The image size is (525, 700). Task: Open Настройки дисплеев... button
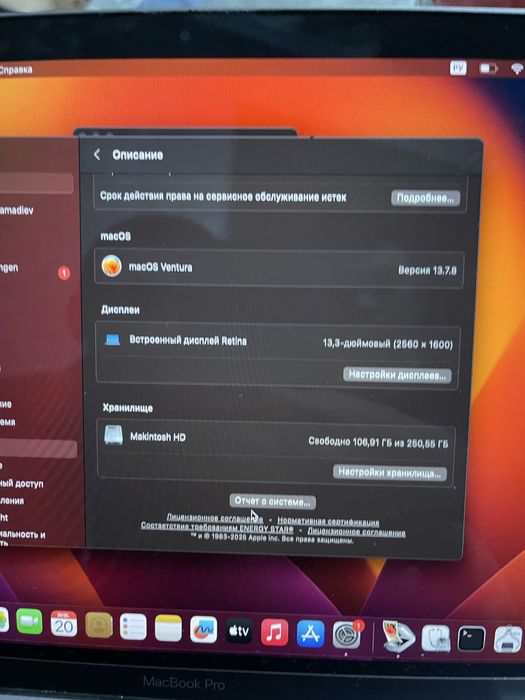397,375
